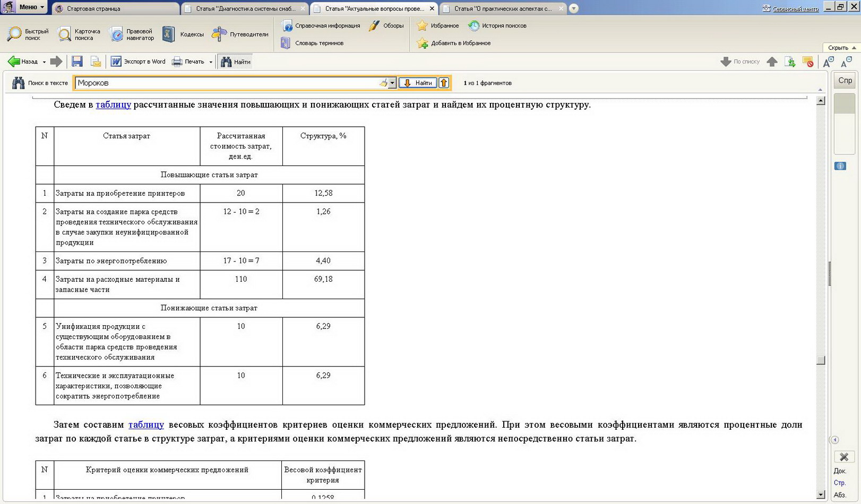Click into the Поиск в тексте field
This screenshot has width=861, height=504.
226,83
